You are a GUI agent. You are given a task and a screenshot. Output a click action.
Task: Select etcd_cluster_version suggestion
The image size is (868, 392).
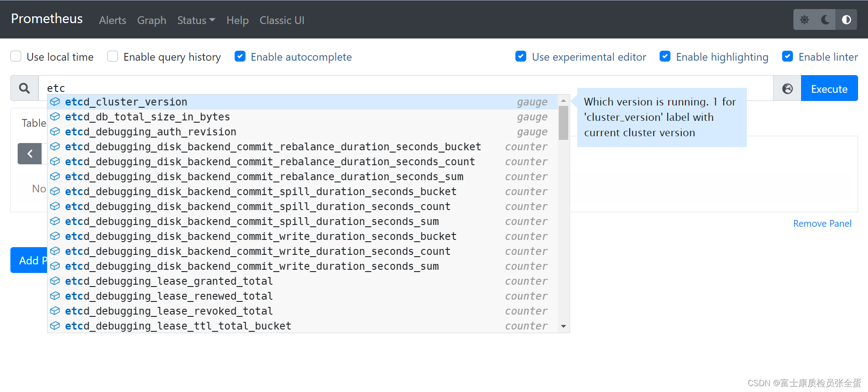point(302,102)
